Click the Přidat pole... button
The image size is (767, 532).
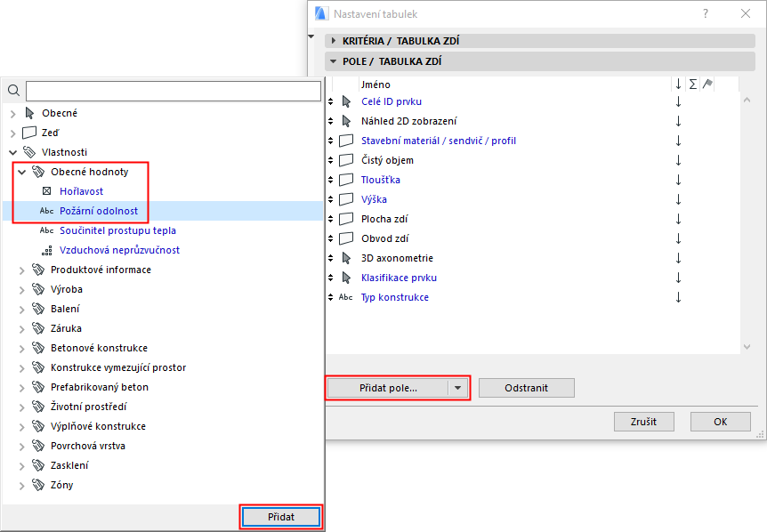(x=388, y=388)
